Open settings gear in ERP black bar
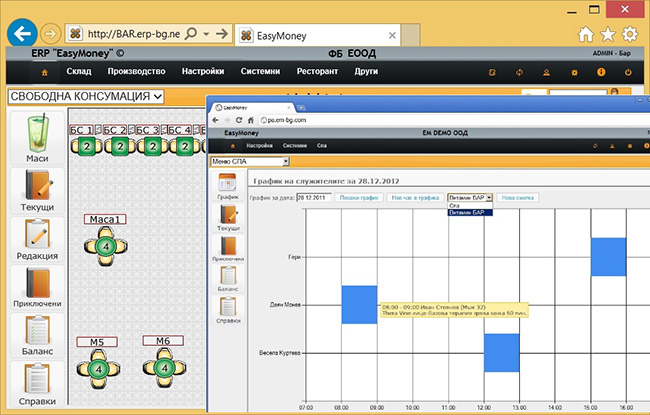Viewport: 650px width, 415px height. pyautogui.click(x=574, y=73)
